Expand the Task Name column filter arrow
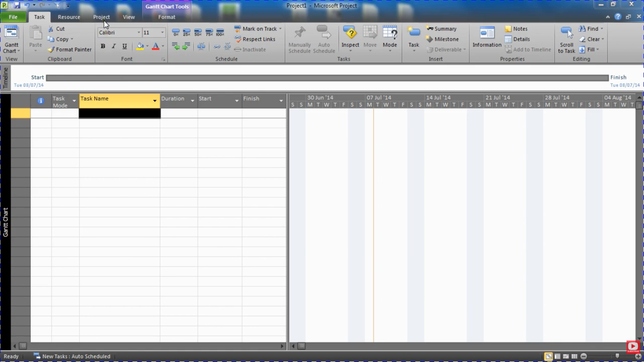Viewport: 644px width, 362px height. click(155, 101)
